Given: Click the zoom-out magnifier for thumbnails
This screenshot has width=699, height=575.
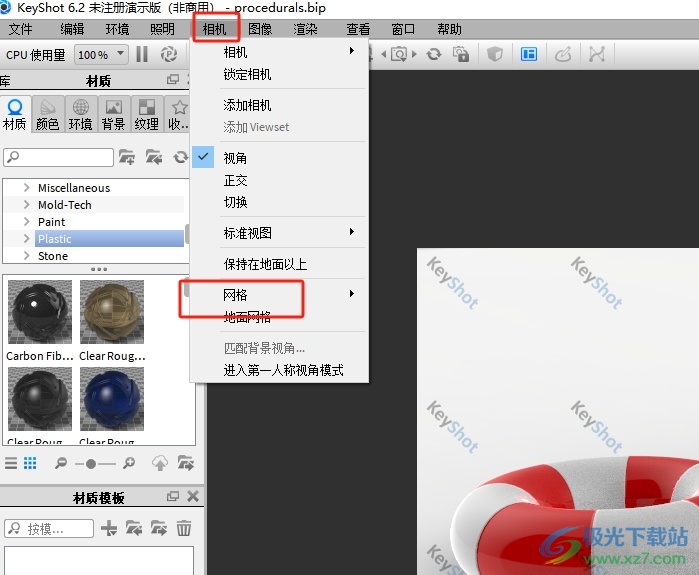Looking at the screenshot, I should coord(61,464).
